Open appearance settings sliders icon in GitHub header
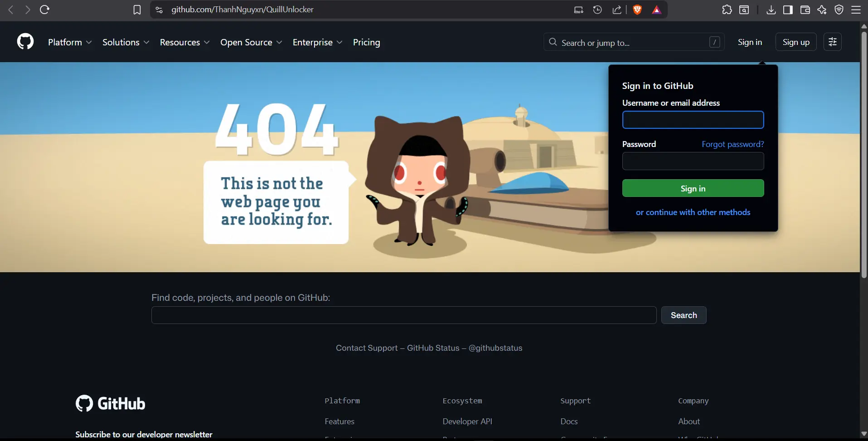 click(833, 42)
